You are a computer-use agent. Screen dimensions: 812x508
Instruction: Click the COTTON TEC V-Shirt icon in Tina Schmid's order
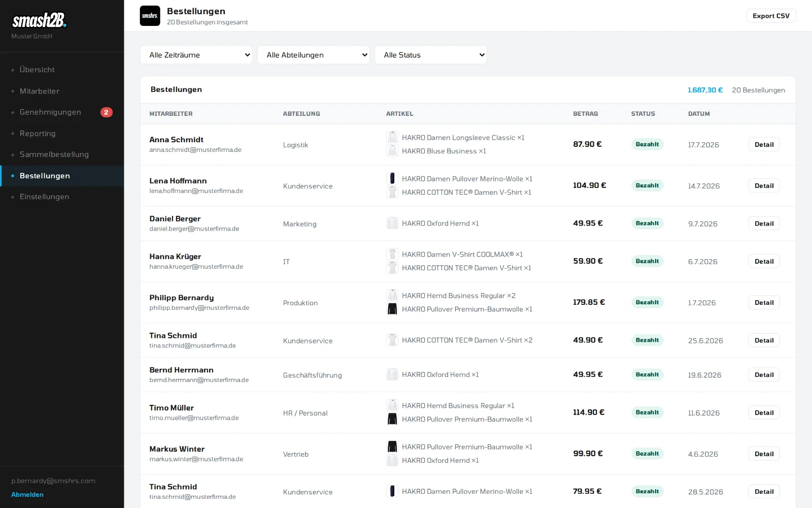[392, 340]
